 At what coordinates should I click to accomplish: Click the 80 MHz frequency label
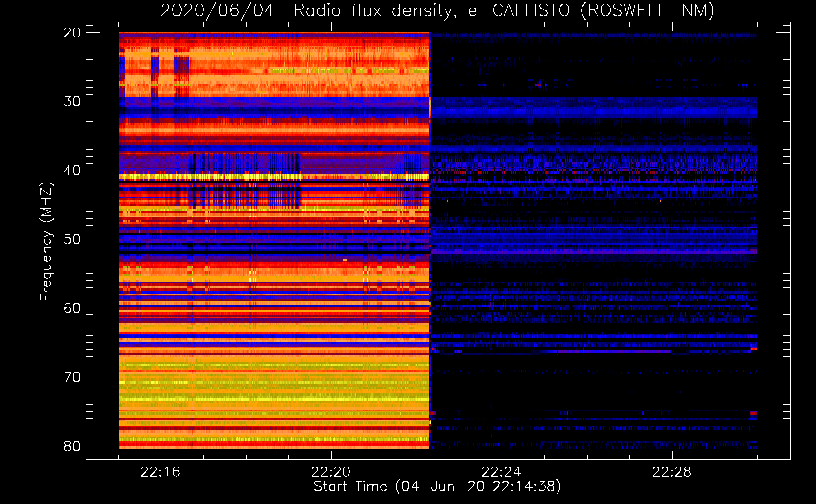[x=72, y=446]
